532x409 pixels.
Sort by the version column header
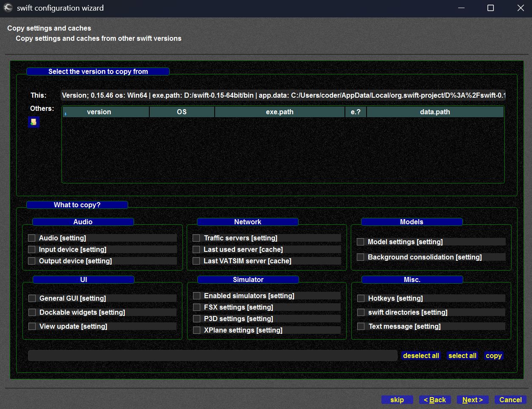coord(106,112)
